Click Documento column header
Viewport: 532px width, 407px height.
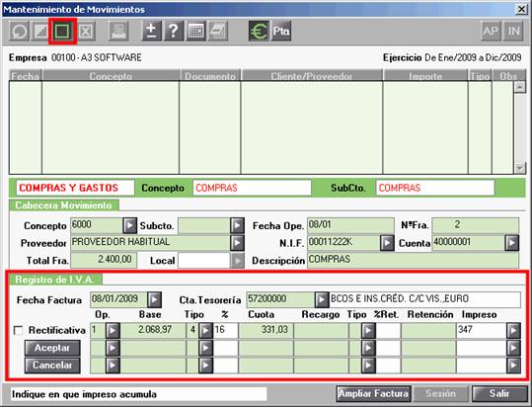(x=210, y=76)
